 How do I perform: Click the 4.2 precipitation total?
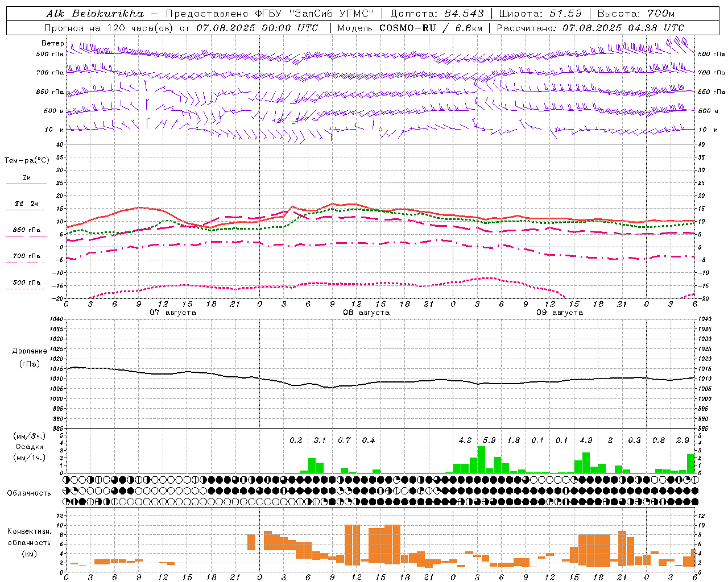click(465, 440)
